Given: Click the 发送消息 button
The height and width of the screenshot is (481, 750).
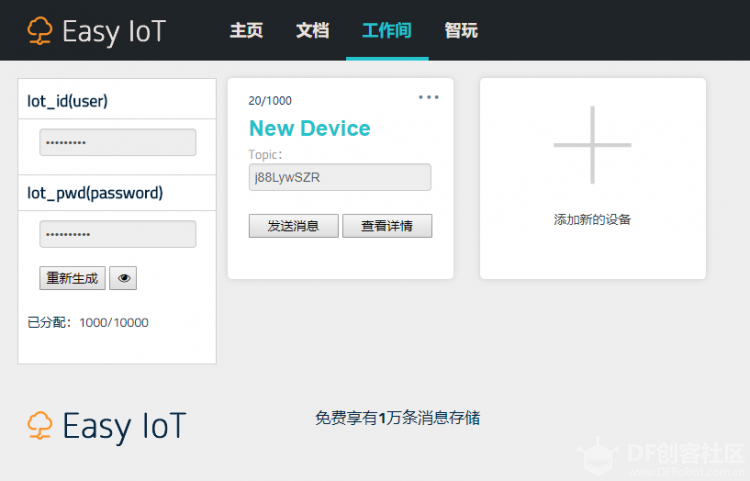Looking at the screenshot, I should (293, 226).
